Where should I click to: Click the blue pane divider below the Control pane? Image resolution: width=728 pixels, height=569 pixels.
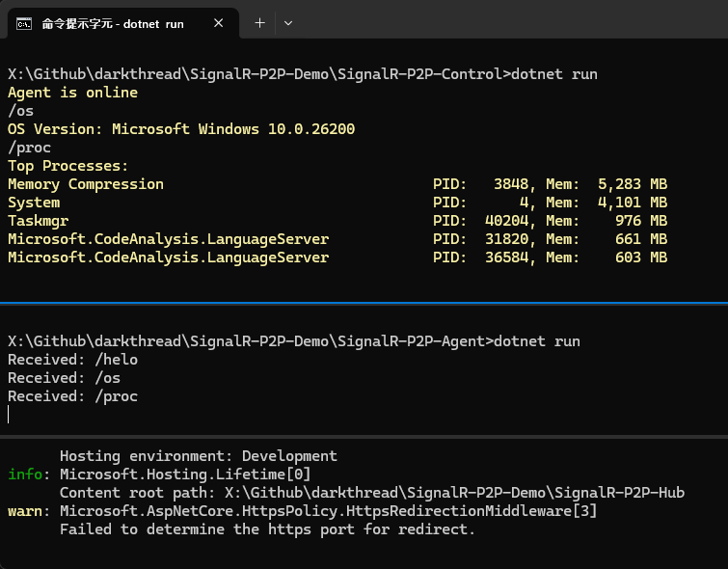click(x=364, y=304)
